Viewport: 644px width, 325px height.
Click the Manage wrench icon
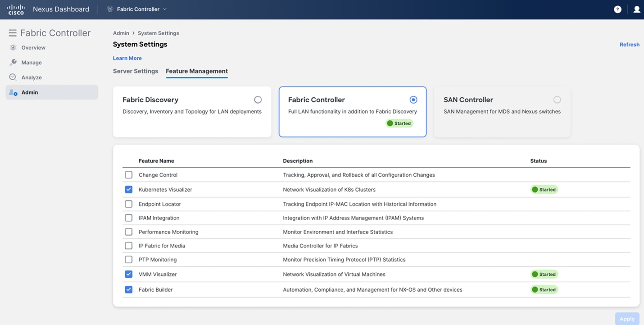pos(13,62)
